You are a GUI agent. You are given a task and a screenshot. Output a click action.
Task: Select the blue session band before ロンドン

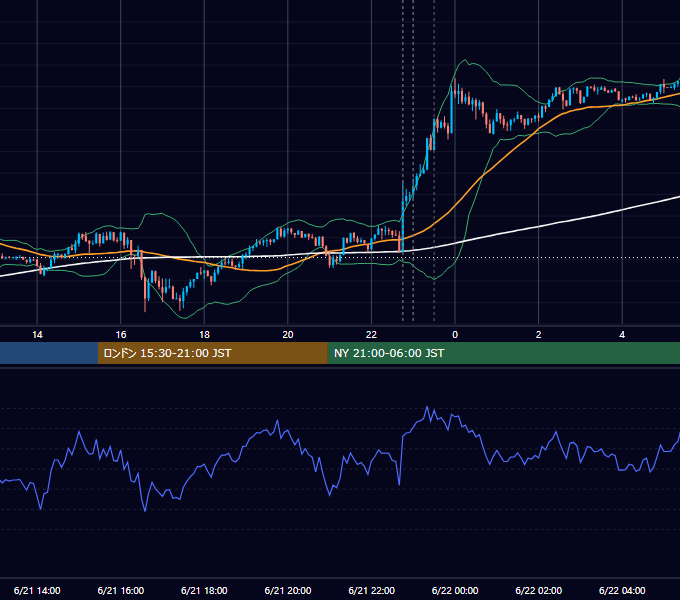pyautogui.click(x=49, y=353)
